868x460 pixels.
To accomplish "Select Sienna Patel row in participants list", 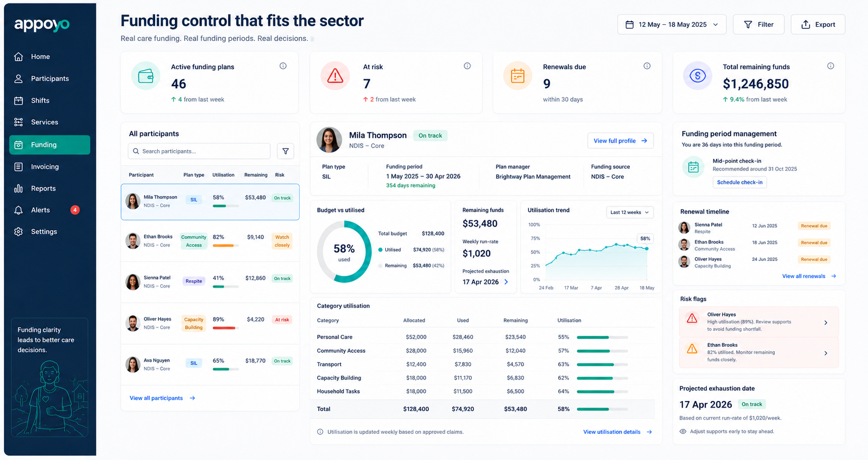I will point(210,282).
